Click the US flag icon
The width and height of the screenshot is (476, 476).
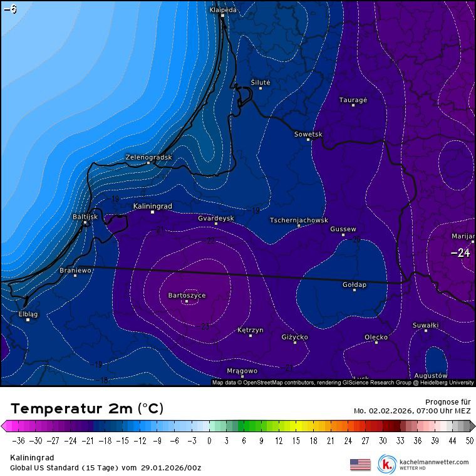tap(360, 464)
